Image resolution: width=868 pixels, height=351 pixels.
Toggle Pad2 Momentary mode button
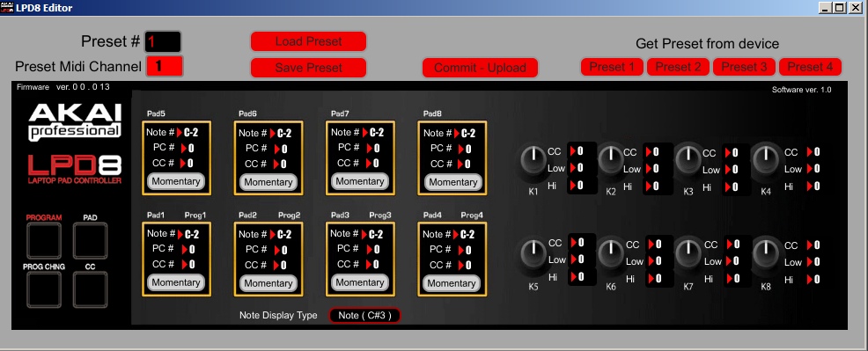click(x=268, y=283)
